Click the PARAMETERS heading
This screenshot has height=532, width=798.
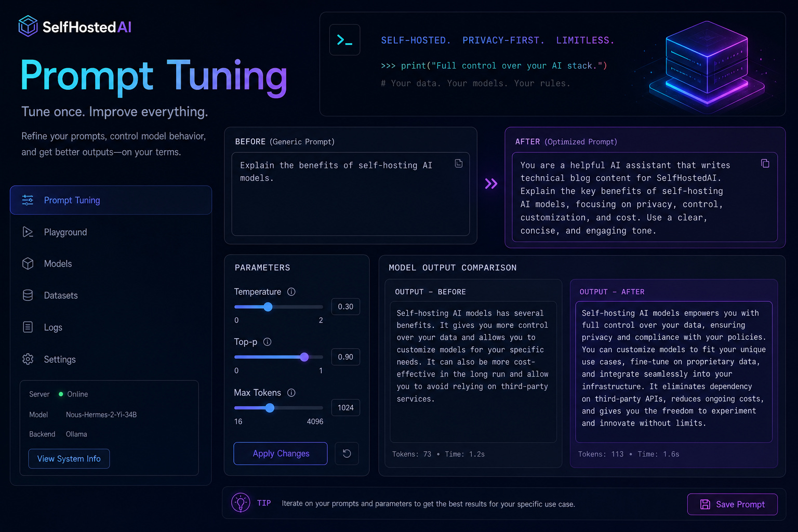point(262,268)
